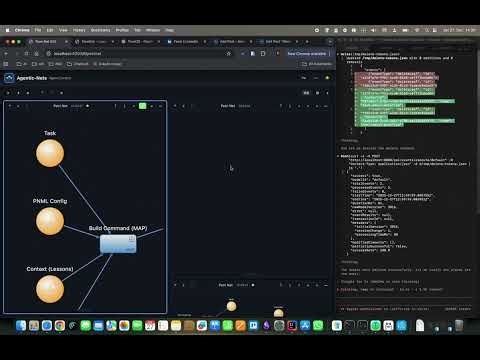Open the Chrome app menu

(22, 30)
